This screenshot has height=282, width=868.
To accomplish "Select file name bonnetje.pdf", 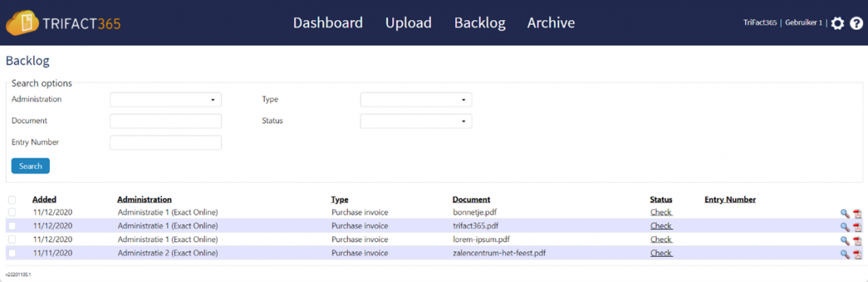I will (475, 213).
